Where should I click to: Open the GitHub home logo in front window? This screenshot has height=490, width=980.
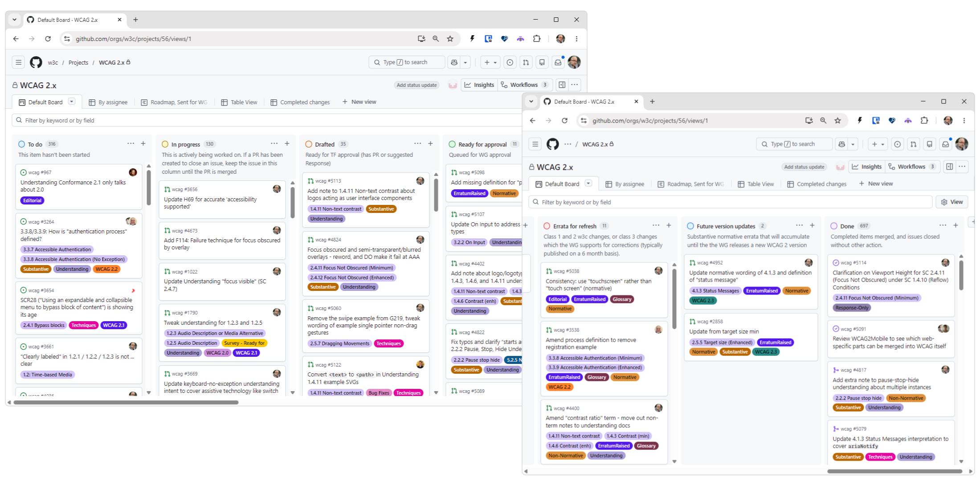[552, 144]
